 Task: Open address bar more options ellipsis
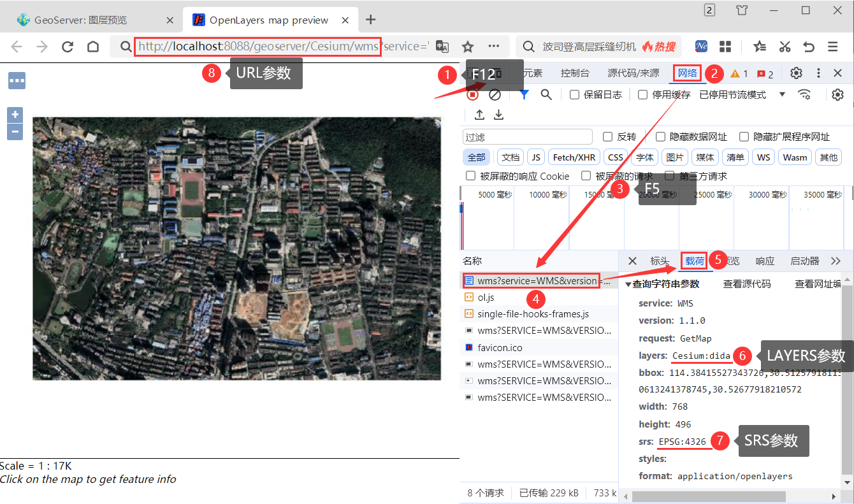click(494, 47)
